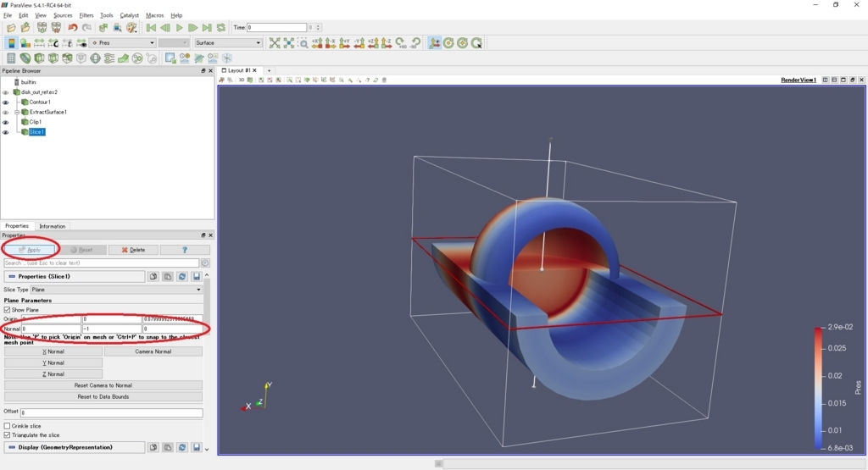Play the animation
The image size is (868, 470).
coord(179,28)
